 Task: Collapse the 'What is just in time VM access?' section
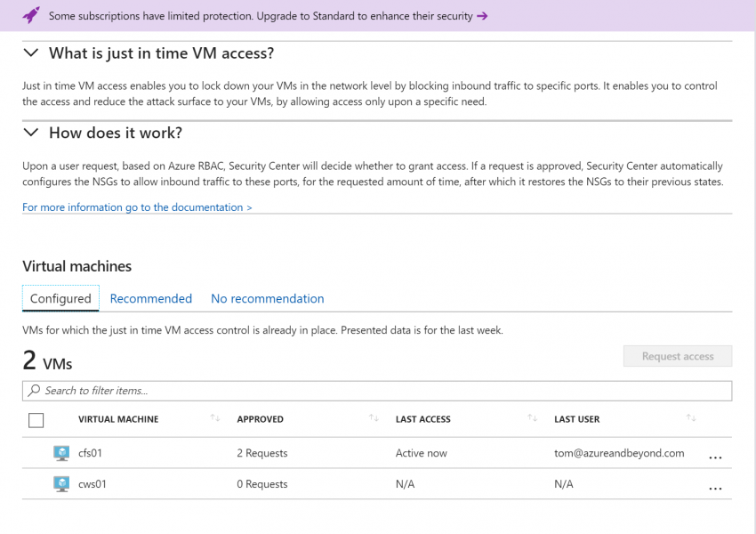31,53
